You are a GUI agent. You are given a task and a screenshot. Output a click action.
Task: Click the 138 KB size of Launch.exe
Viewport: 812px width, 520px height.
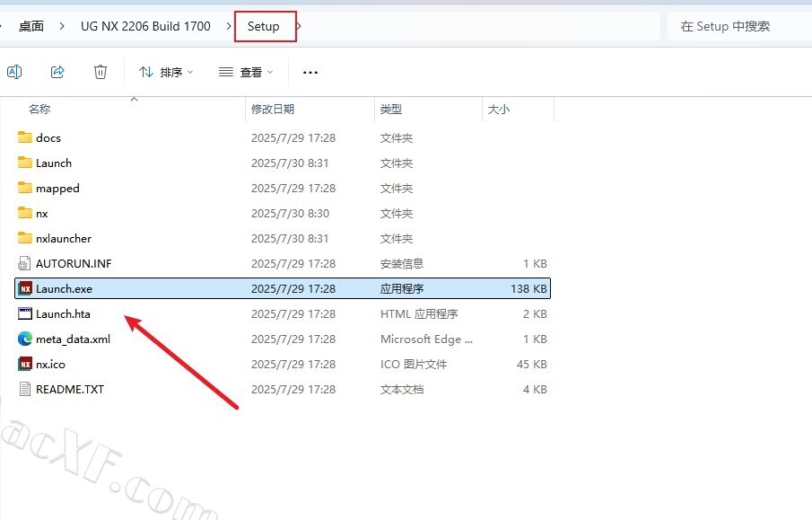528,289
